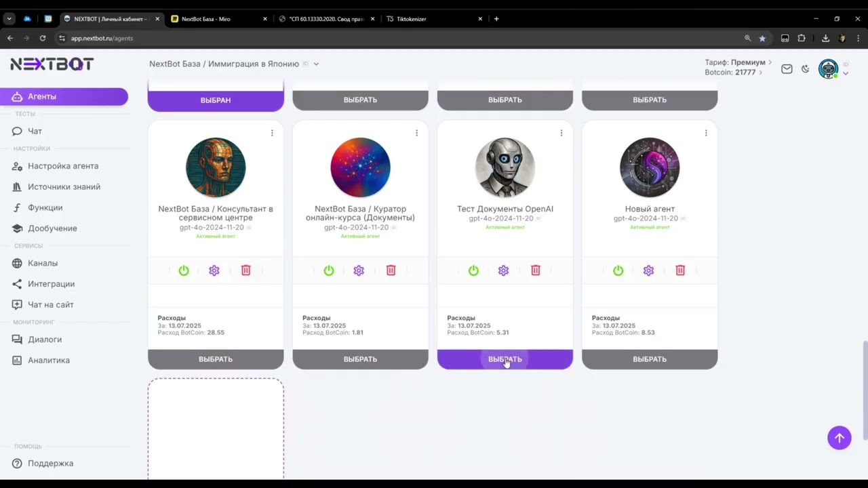
Task: Click the address bar app.nextbot.ru/agents
Action: tap(102, 39)
